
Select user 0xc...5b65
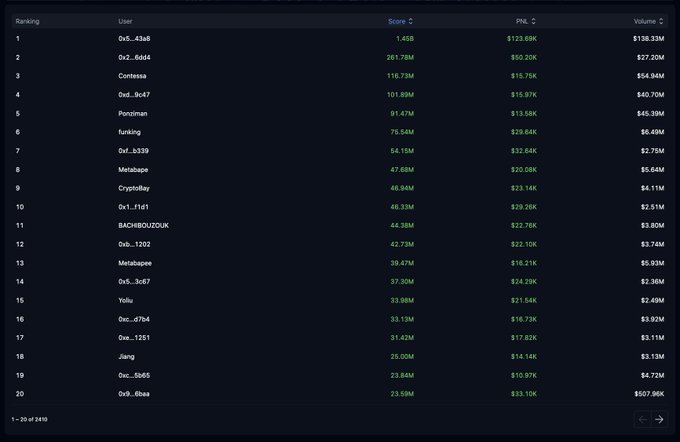point(134,375)
